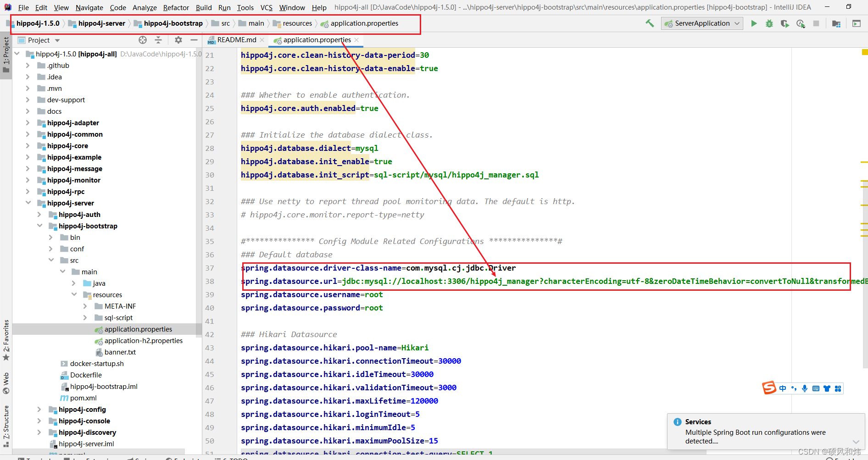Image resolution: width=868 pixels, height=460 pixels.
Task: Run with coverage shield icon
Action: (785, 23)
